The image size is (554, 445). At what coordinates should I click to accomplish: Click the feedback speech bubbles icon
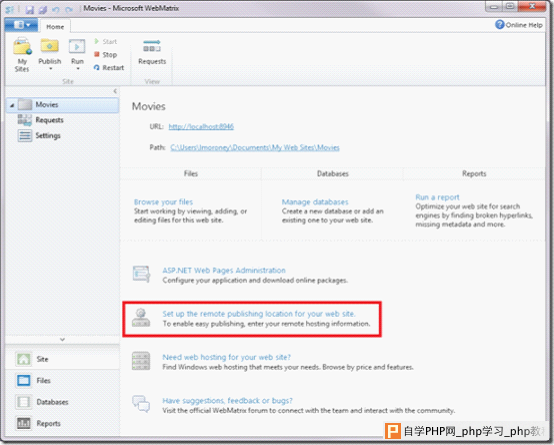coord(141,404)
